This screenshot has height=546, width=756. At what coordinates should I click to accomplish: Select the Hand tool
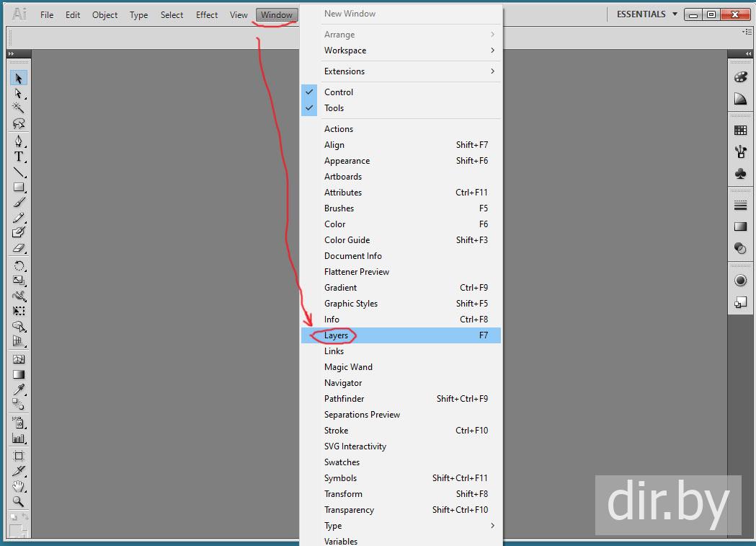coord(19,486)
